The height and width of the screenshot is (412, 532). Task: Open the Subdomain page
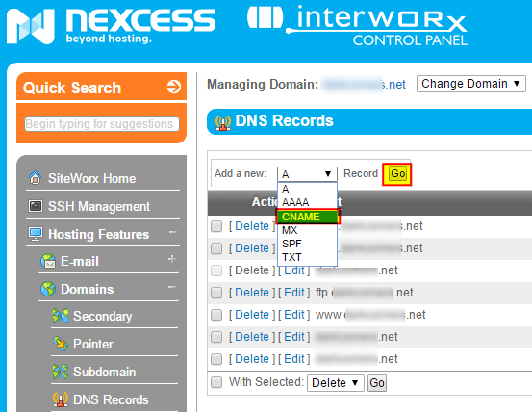[105, 372]
